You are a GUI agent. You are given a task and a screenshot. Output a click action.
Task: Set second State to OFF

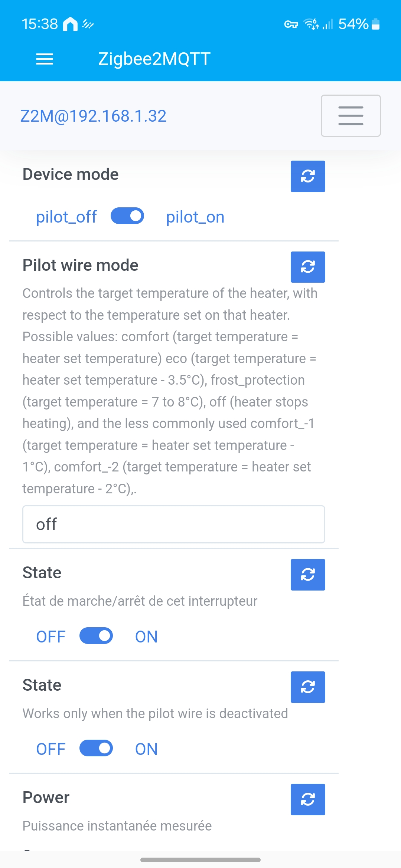tap(51, 749)
